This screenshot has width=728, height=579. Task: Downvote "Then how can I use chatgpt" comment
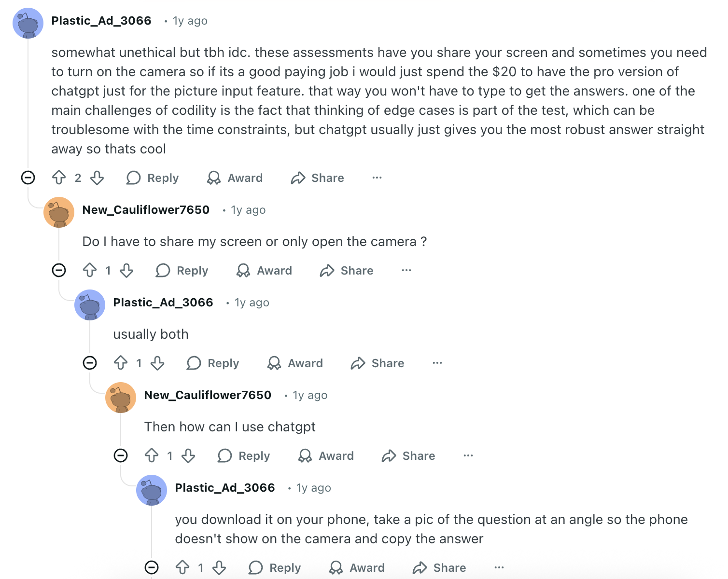[x=188, y=455]
